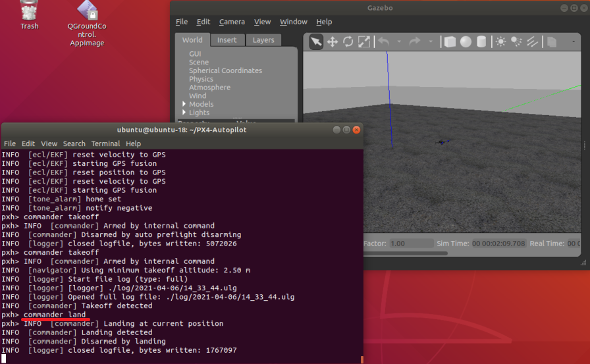Click the 'commander land' command text
The height and width of the screenshot is (364, 590).
(x=55, y=315)
